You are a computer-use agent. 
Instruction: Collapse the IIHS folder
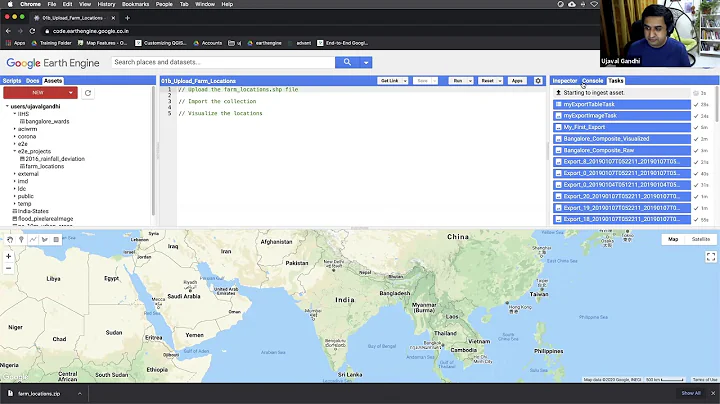(x=14, y=113)
